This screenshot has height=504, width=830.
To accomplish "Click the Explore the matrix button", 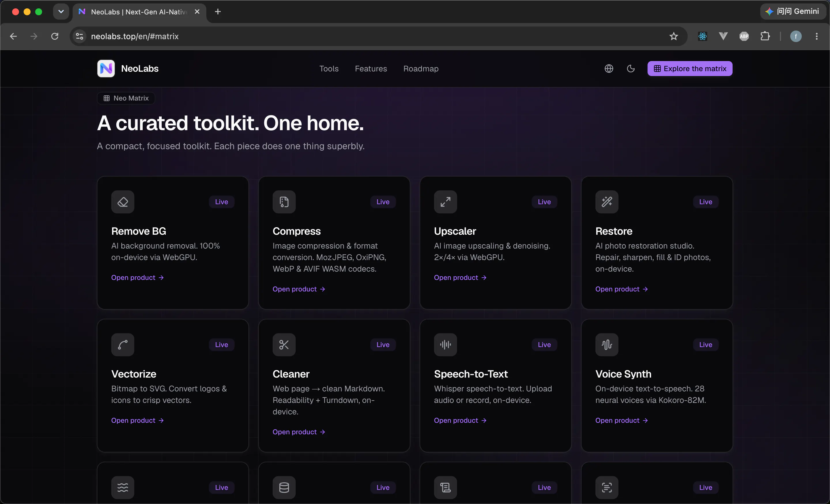I will [690, 69].
